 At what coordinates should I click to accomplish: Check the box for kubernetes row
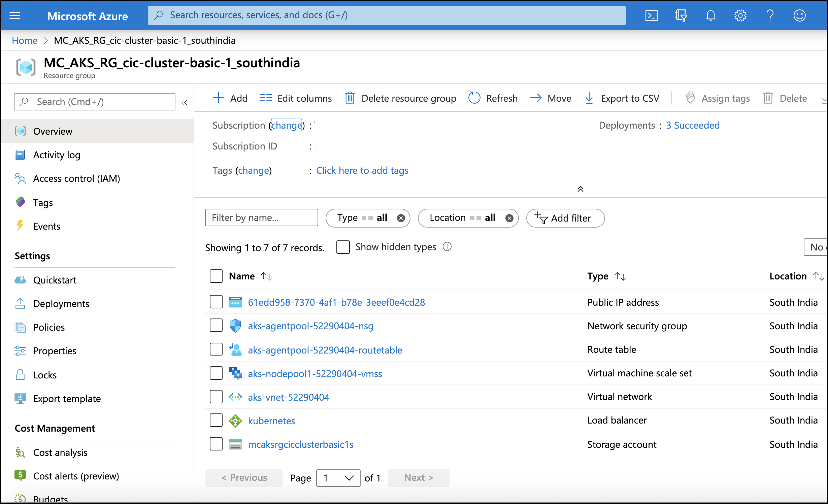pos(216,420)
